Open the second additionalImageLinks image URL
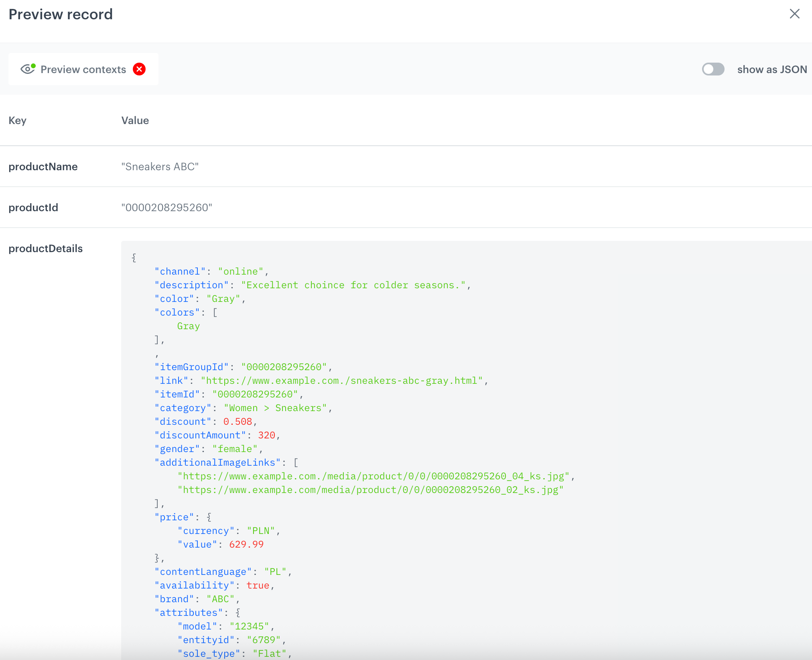 369,490
